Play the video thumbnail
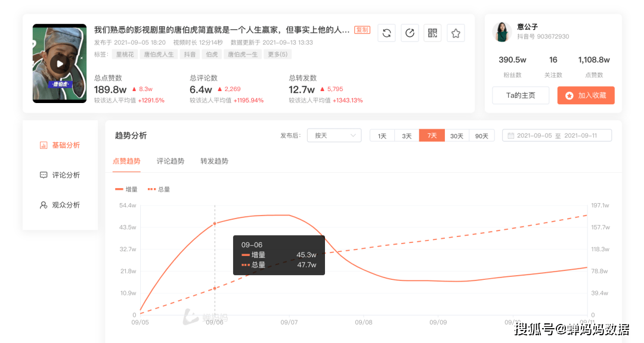The width and height of the screenshot is (644, 343). click(59, 64)
